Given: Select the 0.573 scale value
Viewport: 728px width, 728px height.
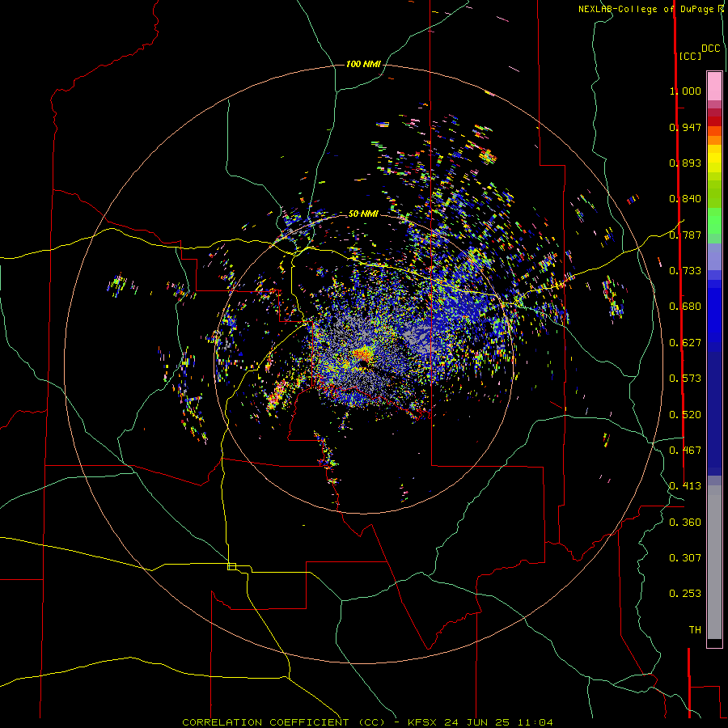Looking at the screenshot, I should [x=685, y=379].
